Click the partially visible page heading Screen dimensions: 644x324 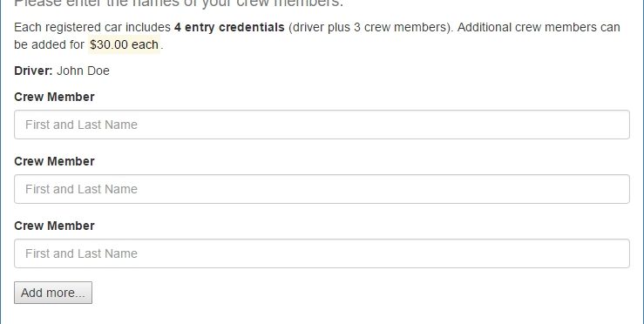[179, 3]
